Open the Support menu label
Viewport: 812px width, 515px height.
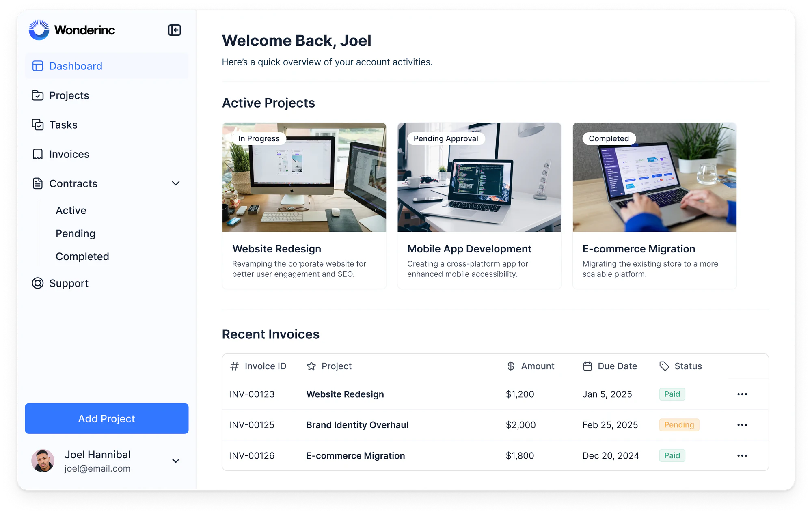[69, 283]
